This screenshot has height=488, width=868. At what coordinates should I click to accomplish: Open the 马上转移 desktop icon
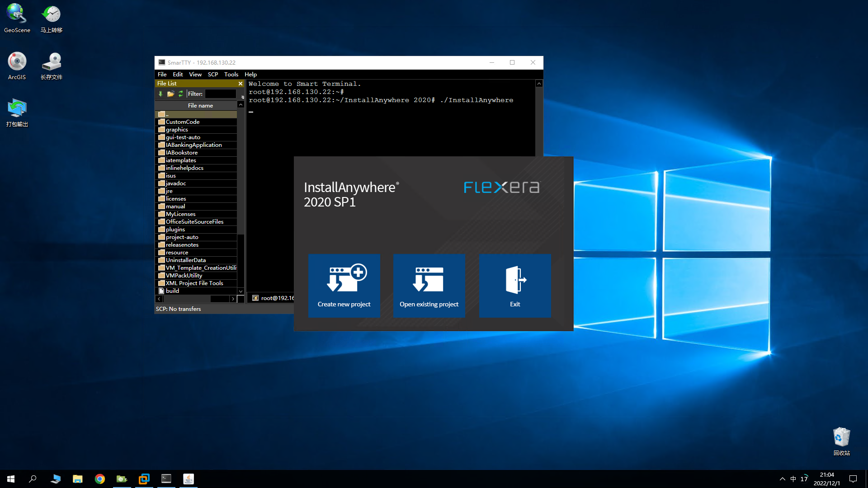click(52, 18)
